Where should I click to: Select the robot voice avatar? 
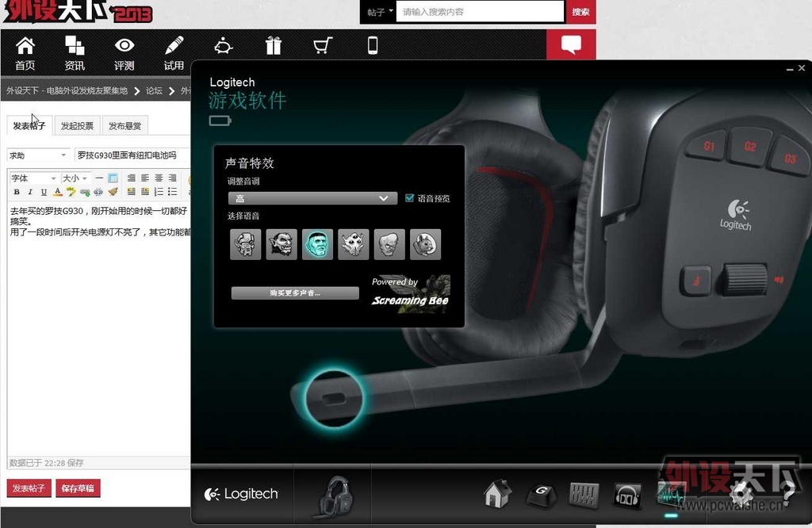pyautogui.click(x=246, y=244)
